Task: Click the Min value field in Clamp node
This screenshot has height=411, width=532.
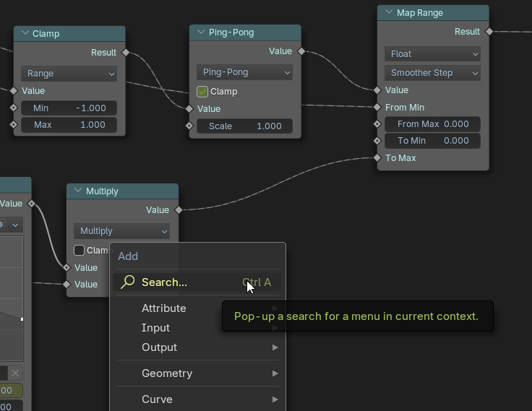Action: 69,108
